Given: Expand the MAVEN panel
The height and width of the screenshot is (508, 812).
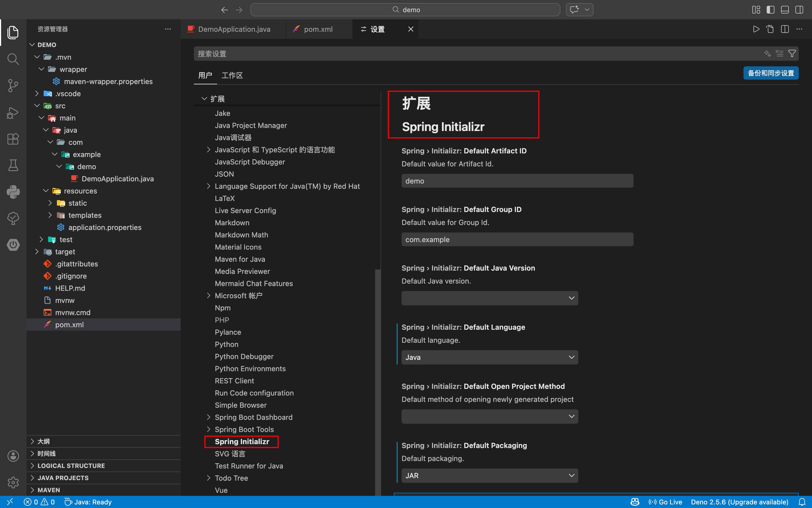Looking at the screenshot, I should pos(103,490).
